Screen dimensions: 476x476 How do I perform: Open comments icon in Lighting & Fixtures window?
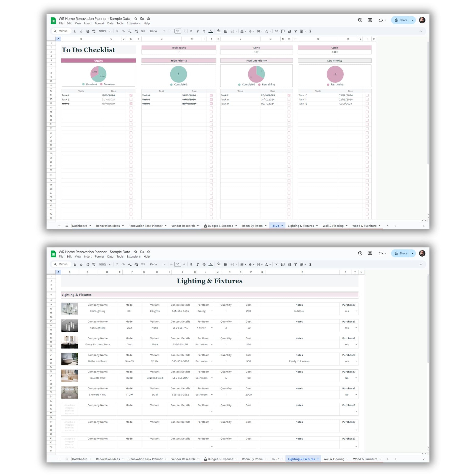click(x=370, y=253)
